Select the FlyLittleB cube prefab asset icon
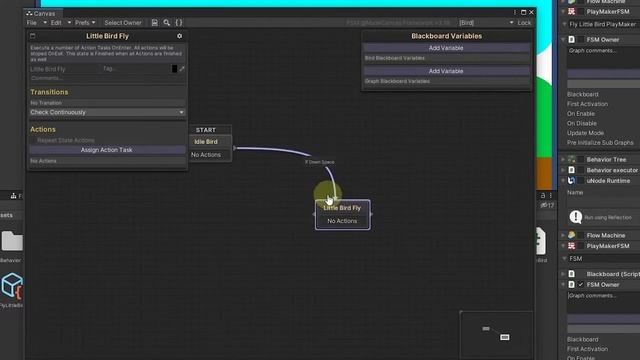Screen dimensions: 640x360 pos(11,286)
